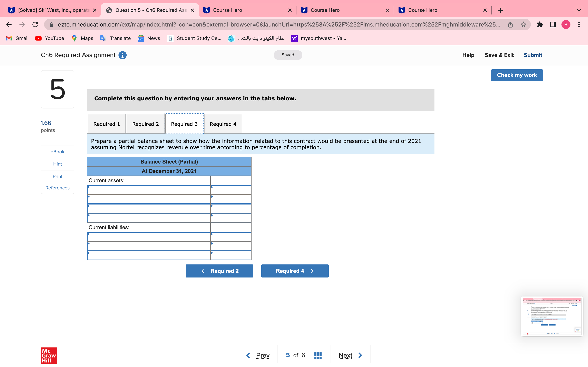This screenshot has height=367, width=588.
Task: Click the share page icon
Action: (x=510, y=24)
